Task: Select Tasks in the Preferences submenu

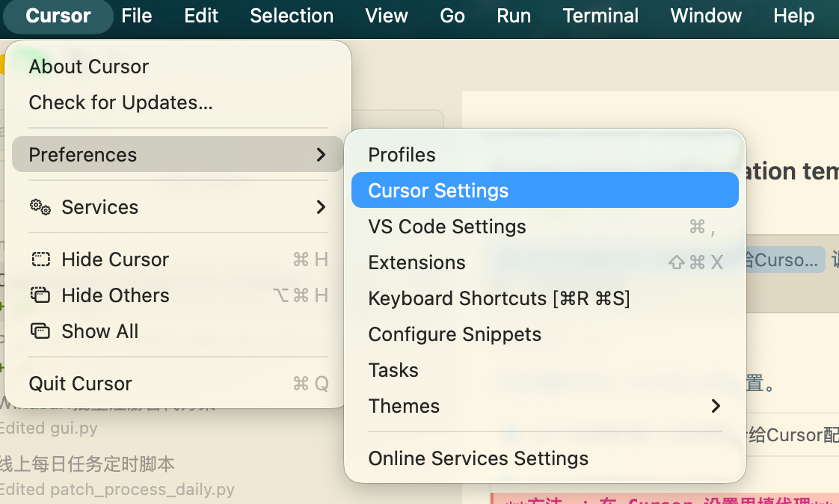Action: (x=393, y=370)
